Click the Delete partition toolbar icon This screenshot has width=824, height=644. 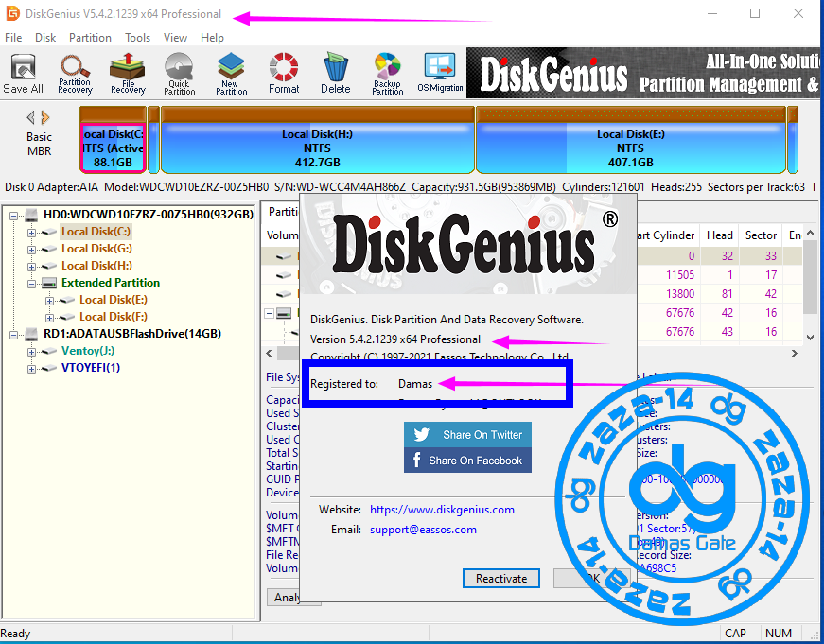click(x=335, y=74)
